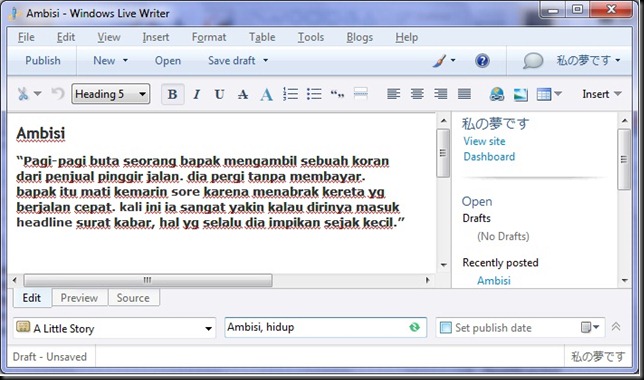Toggle Bold formatting
Viewport: 644px width, 380px height.
(172, 94)
